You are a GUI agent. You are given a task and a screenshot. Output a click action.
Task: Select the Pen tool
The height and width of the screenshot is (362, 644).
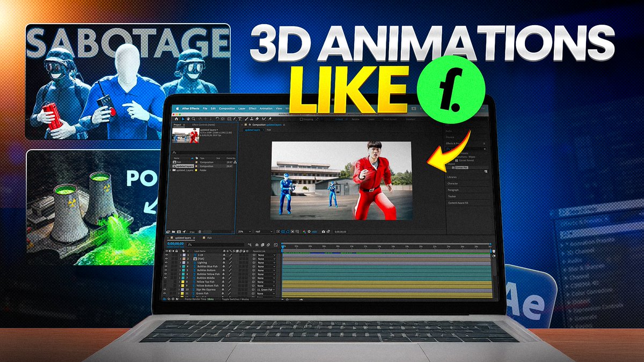point(235,119)
